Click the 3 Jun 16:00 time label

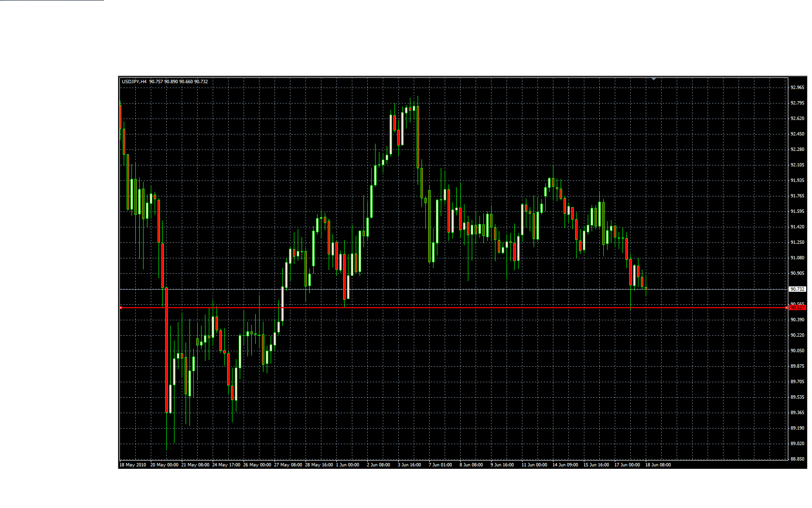(x=409, y=465)
